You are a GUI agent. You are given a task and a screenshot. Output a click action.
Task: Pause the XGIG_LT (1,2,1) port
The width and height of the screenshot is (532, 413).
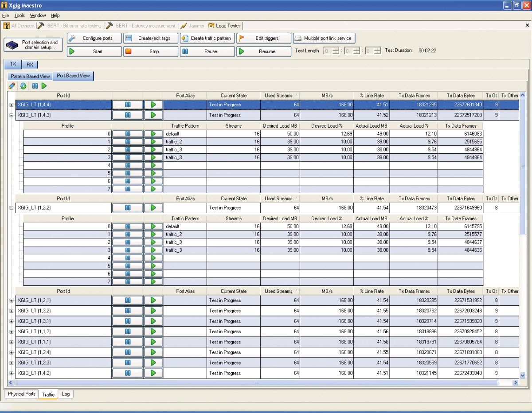click(127, 300)
